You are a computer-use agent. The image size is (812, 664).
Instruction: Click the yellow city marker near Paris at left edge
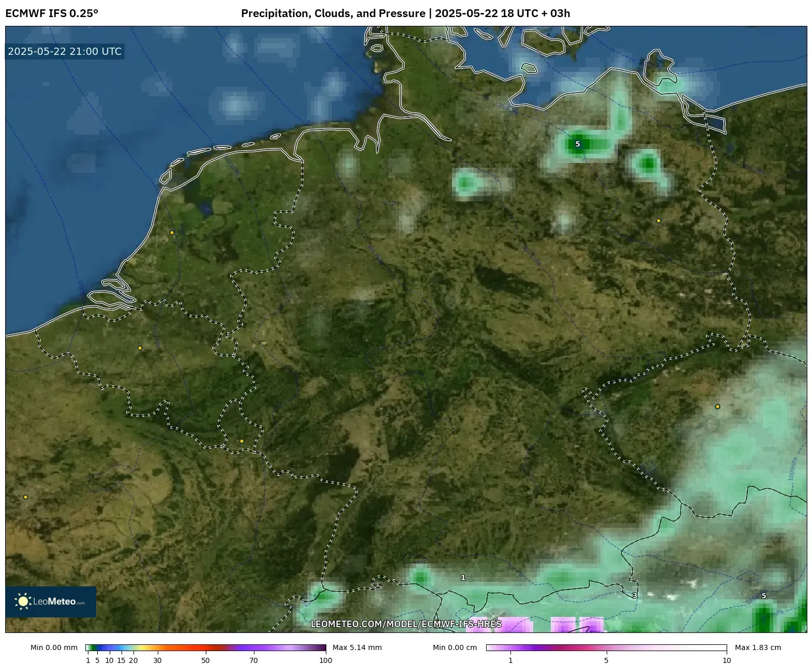25,497
